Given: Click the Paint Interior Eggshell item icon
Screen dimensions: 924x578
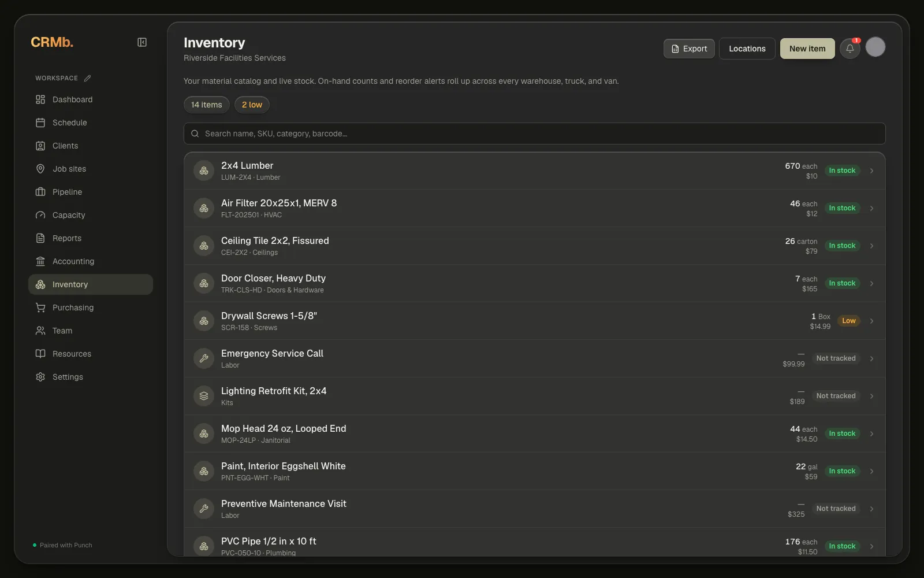Looking at the screenshot, I should pos(204,471).
